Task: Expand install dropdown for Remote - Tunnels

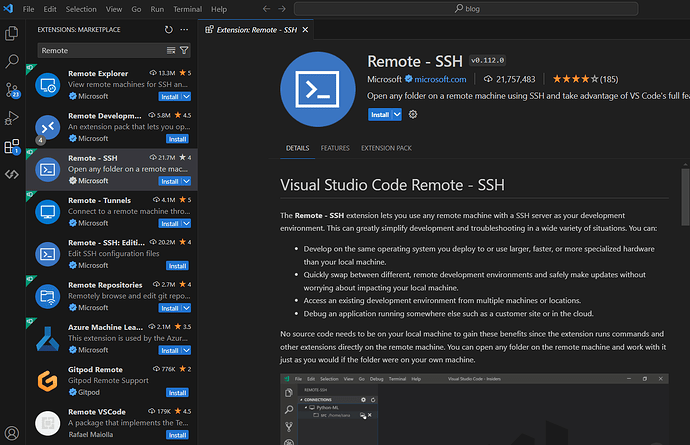Action: pyautogui.click(x=187, y=223)
